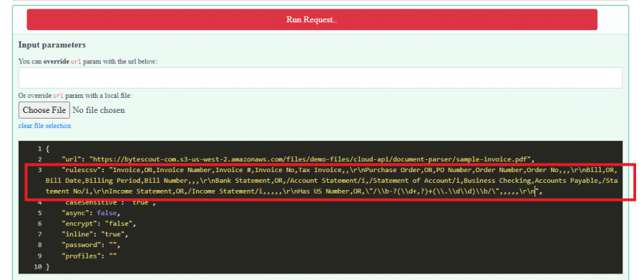Open the Choose File dialog button
This screenshot has width=644, height=280.
[44, 110]
